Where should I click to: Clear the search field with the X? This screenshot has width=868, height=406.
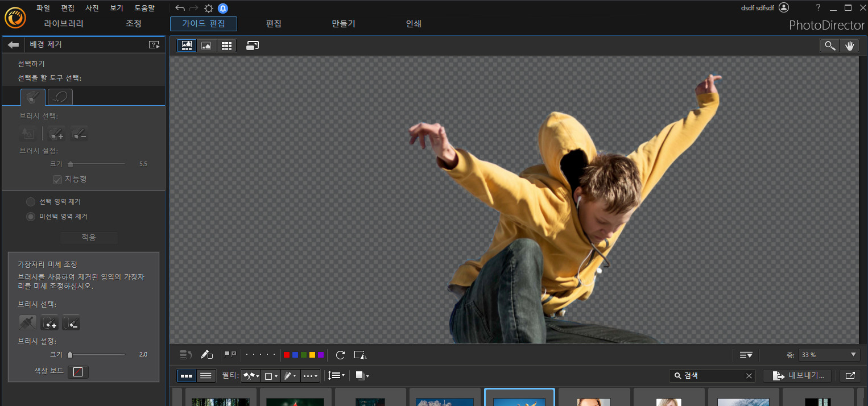(749, 376)
